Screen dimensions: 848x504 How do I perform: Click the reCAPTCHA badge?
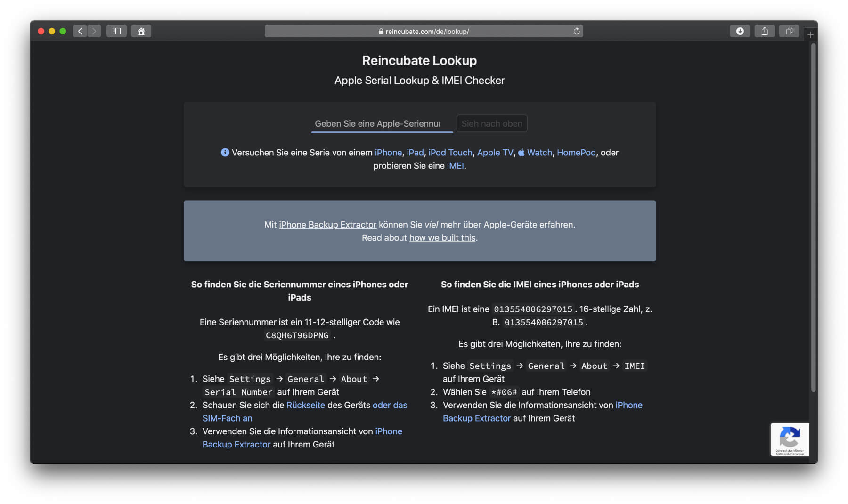click(790, 439)
